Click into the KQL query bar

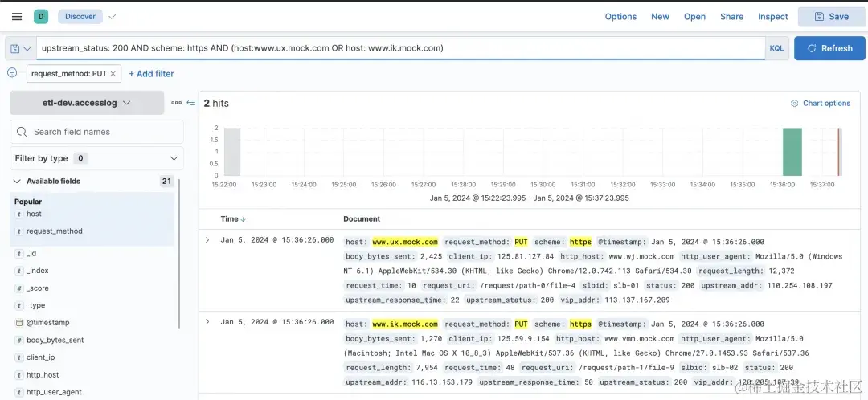401,48
